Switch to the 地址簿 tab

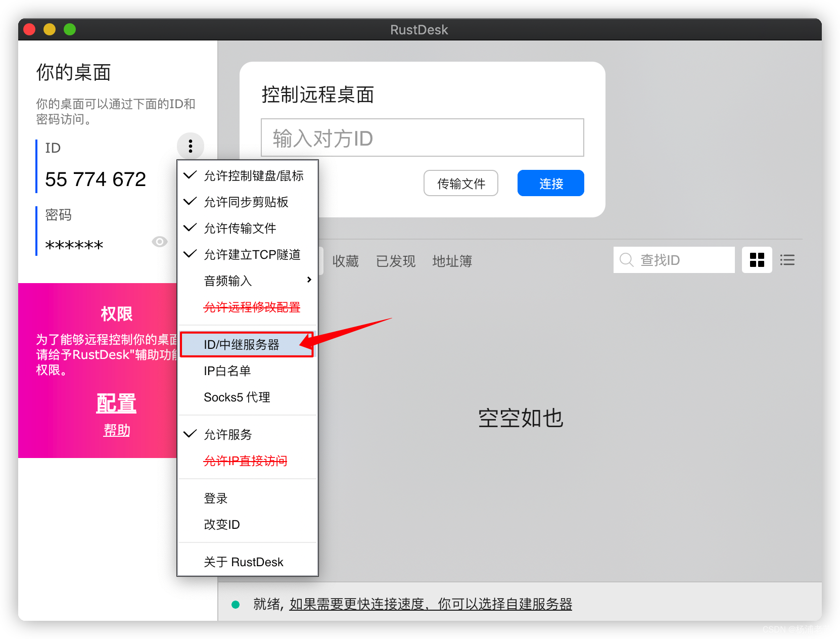click(x=451, y=261)
